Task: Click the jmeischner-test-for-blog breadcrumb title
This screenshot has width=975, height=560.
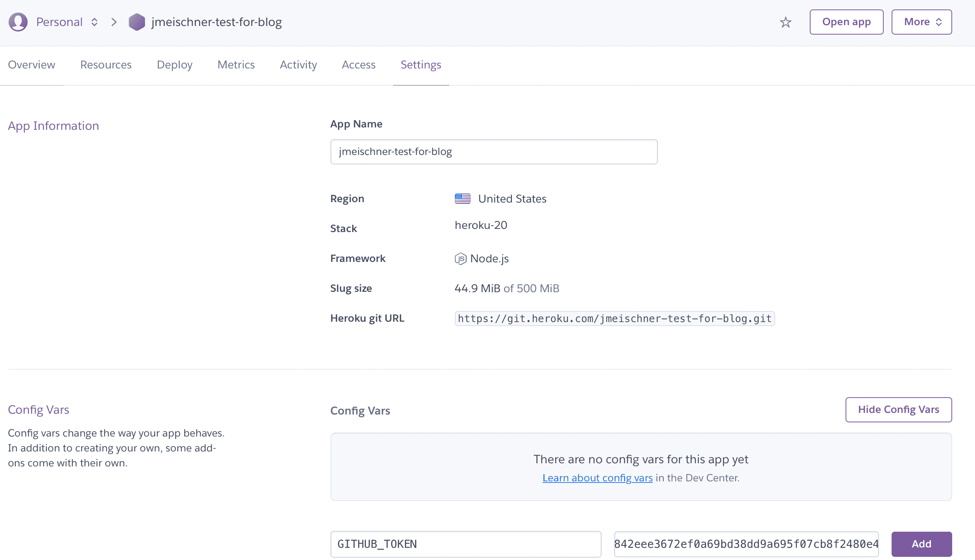Action: (216, 22)
